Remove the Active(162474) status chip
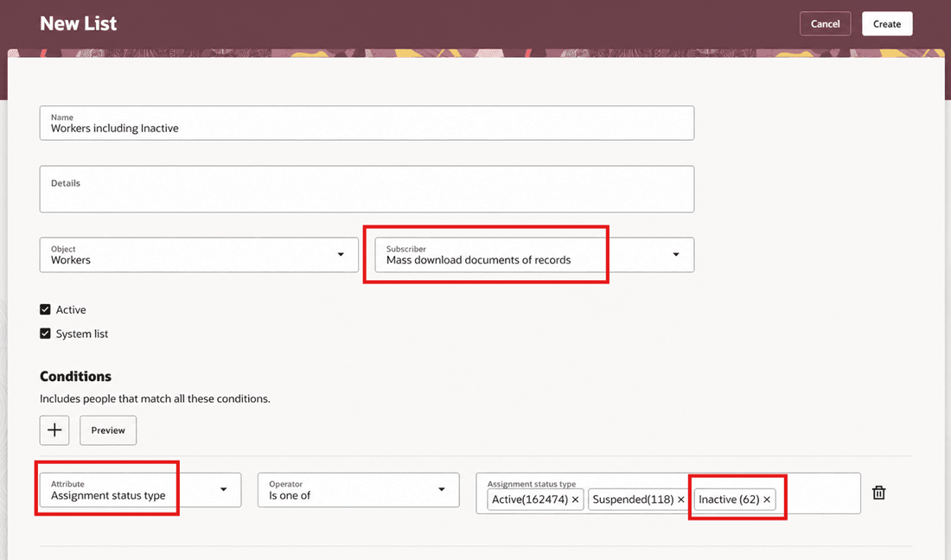This screenshot has width=951, height=560. coord(576,500)
